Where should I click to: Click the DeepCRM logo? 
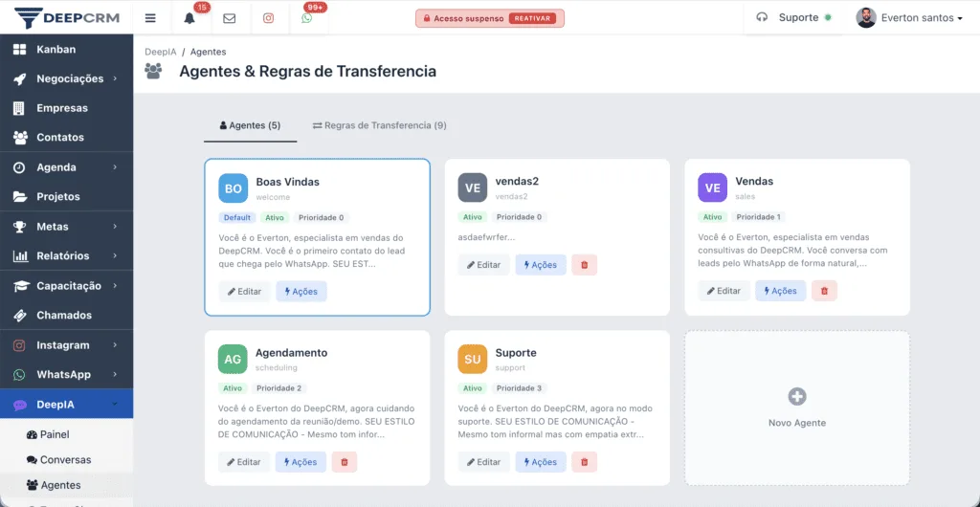tap(66, 17)
